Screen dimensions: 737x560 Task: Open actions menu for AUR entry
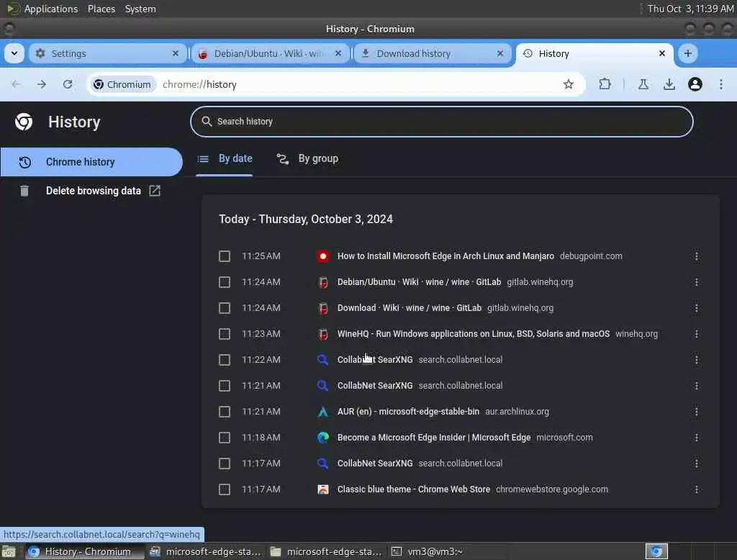tap(696, 412)
